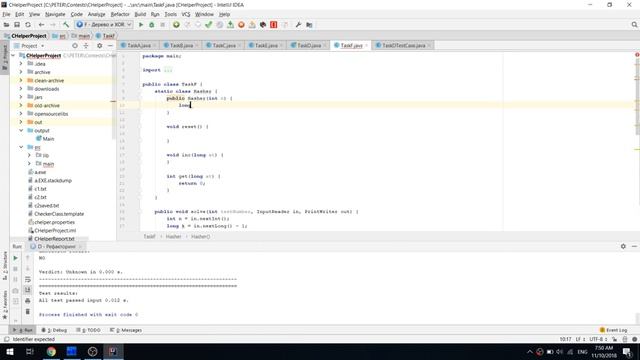
Task: Toggle the Project tool window side button
Action: coord(5,58)
